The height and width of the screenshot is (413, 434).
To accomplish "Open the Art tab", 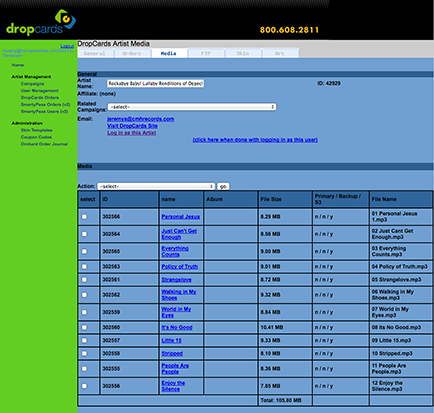I will point(280,53).
